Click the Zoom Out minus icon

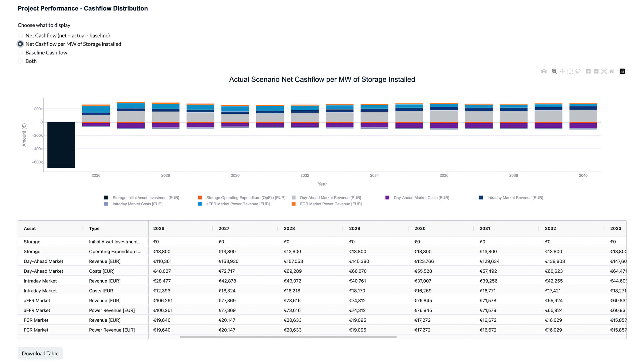click(596, 71)
